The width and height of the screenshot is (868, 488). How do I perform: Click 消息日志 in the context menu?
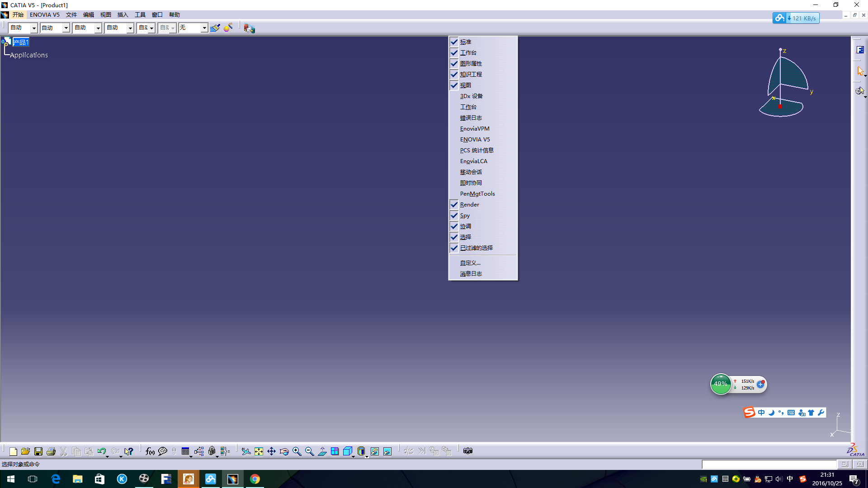tap(471, 274)
